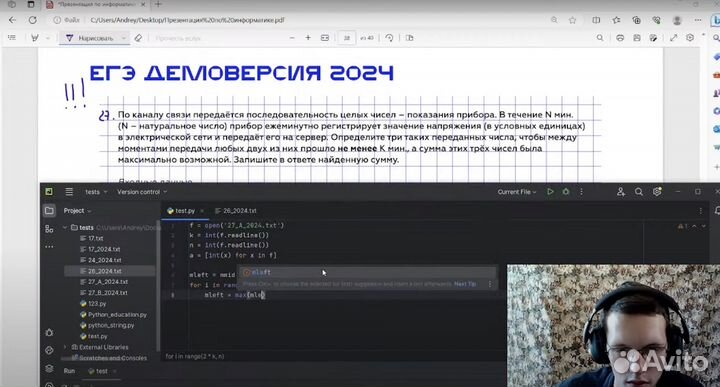This screenshot has height=387, width=720.
Task: Open a new browser tab
Action: (x=158, y=5)
